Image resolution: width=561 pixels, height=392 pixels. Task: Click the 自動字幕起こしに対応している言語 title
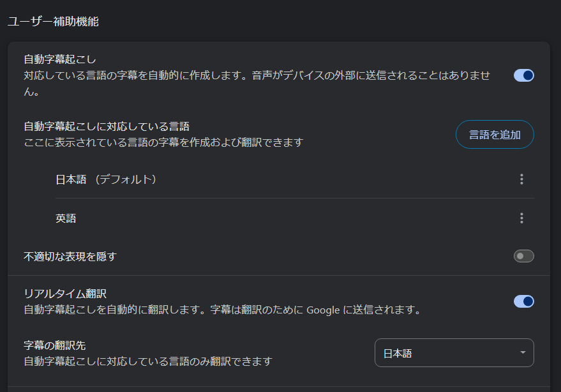(107, 126)
